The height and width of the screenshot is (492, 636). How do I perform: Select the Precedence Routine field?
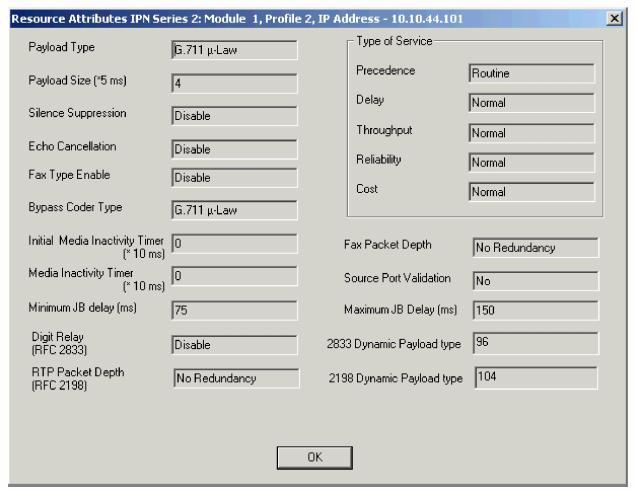530,73
